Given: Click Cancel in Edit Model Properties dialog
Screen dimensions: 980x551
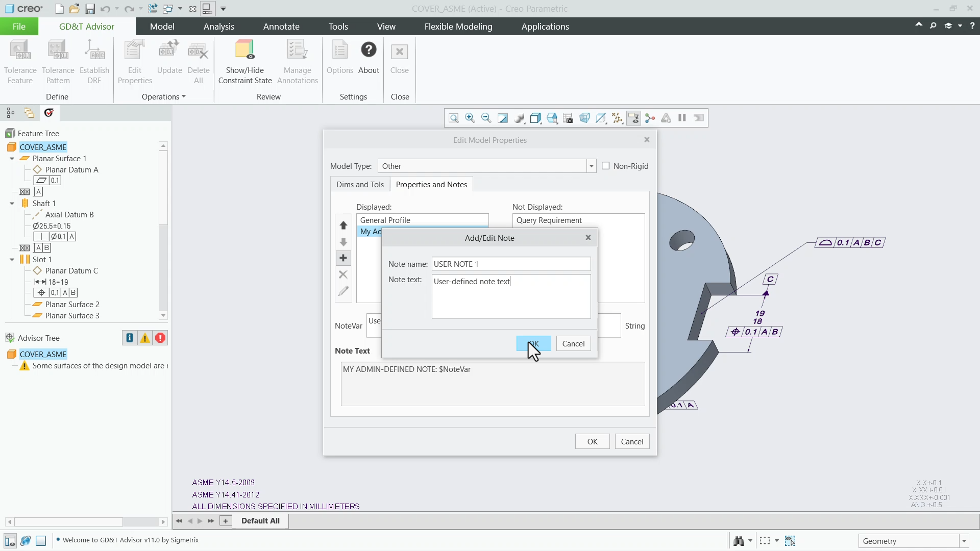Looking at the screenshot, I should pos(632,442).
